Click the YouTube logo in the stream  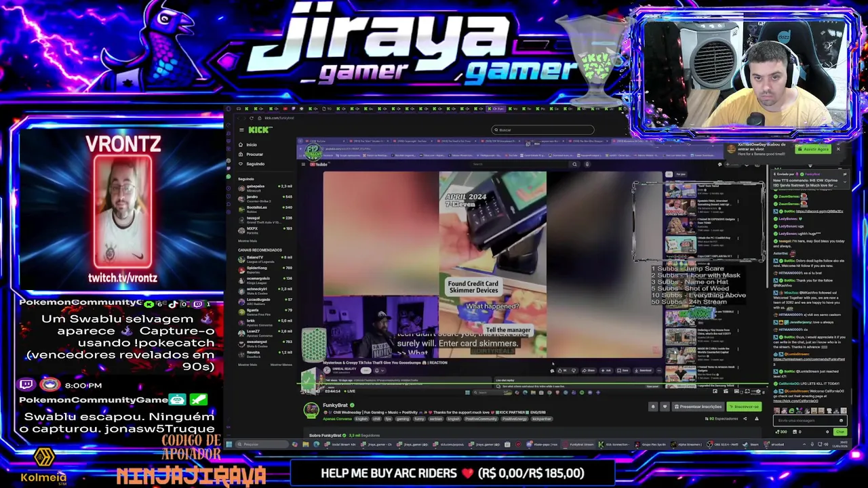click(x=319, y=164)
